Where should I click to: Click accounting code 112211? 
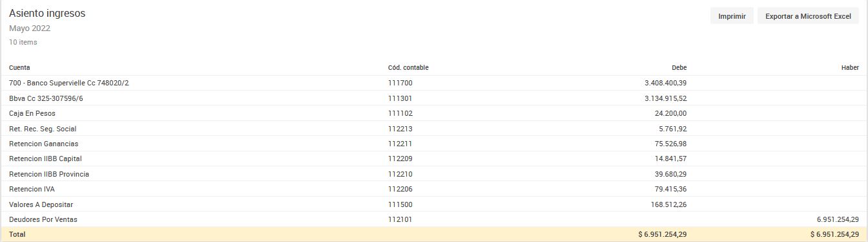(400, 144)
